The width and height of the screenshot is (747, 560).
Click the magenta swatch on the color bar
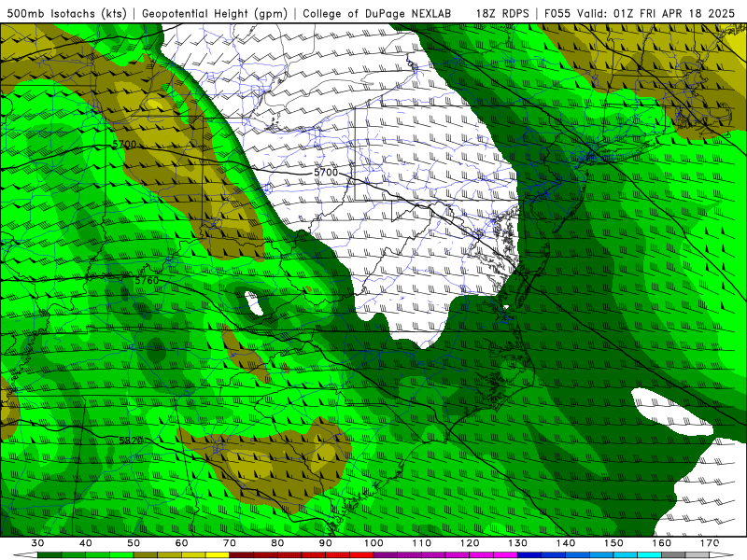coord(505,554)
